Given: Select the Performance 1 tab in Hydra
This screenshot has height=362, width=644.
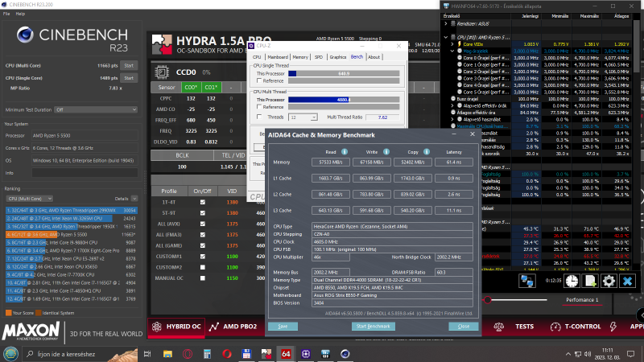Looking at the screenshot, I should (x=582, y=299).
